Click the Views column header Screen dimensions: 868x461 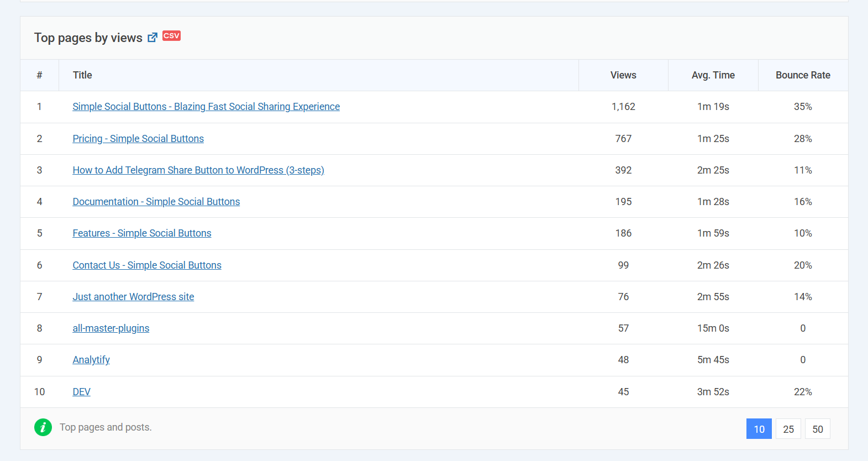tap(623, 75)
